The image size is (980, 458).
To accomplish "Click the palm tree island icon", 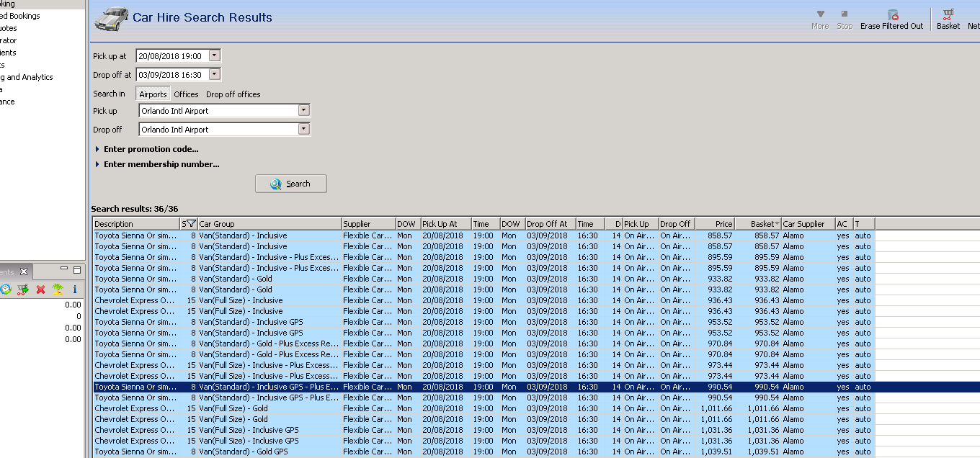I will [58, 289].
